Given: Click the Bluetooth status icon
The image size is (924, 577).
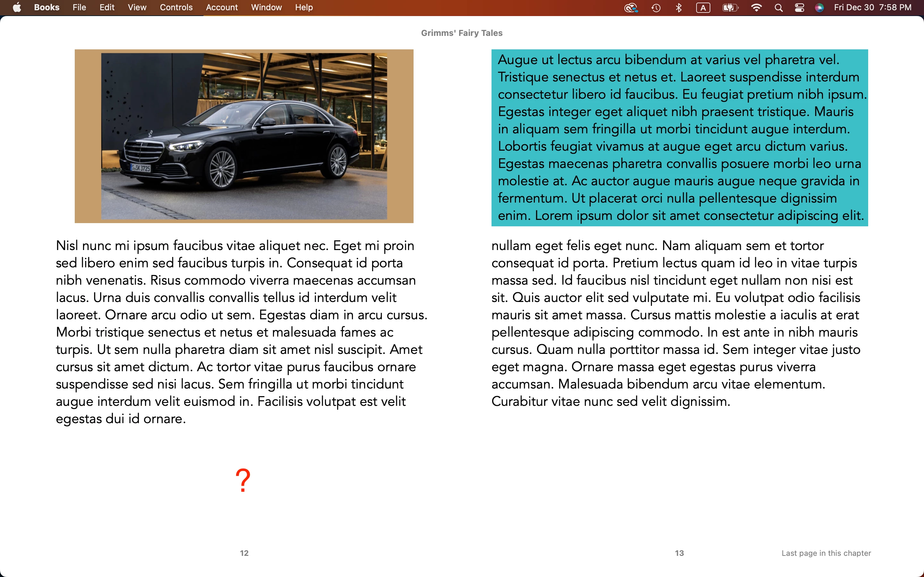Looking at the screenshot, I should (679, 8).
